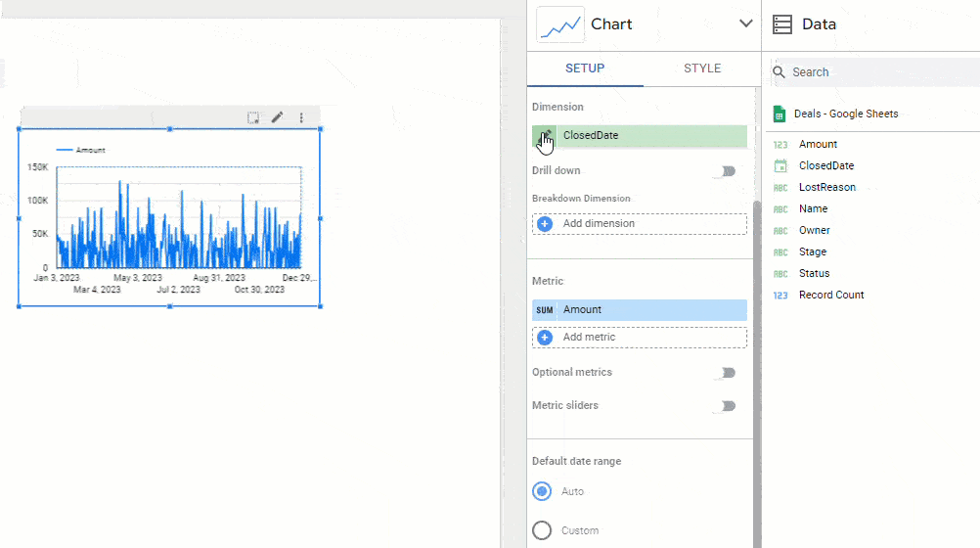
Task: Click the calendar icon beside ClosedDate field
Action: (780, 165)
